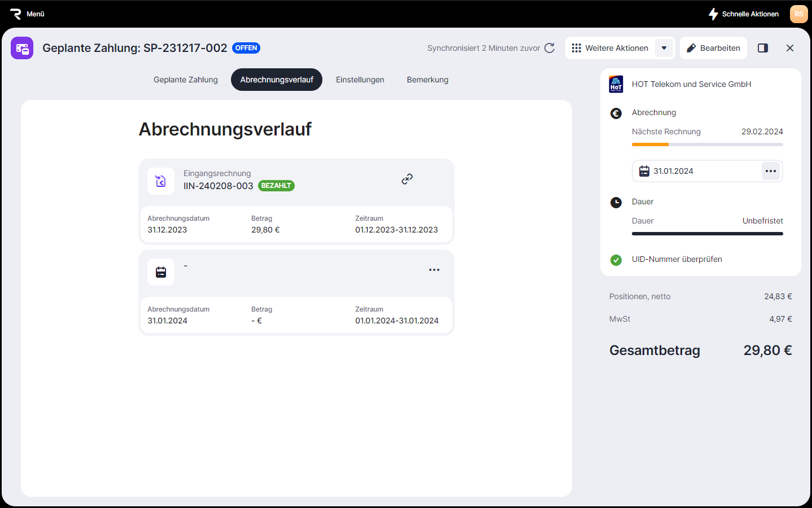The height and width of the screenshot is (508, 812).
Task: Switch to the Einstellungen tab
Action: (x=360, y=80)
